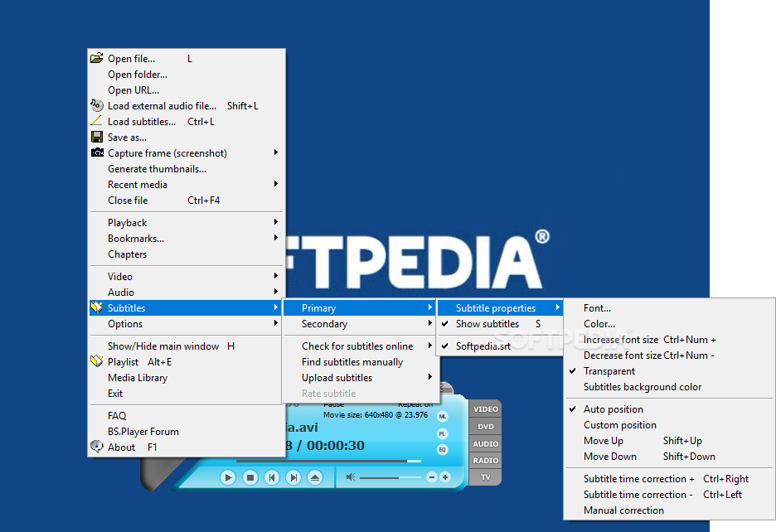Open subtitle Font... settings
Screen dimensions: 776x532
click(x=670, y=307)
